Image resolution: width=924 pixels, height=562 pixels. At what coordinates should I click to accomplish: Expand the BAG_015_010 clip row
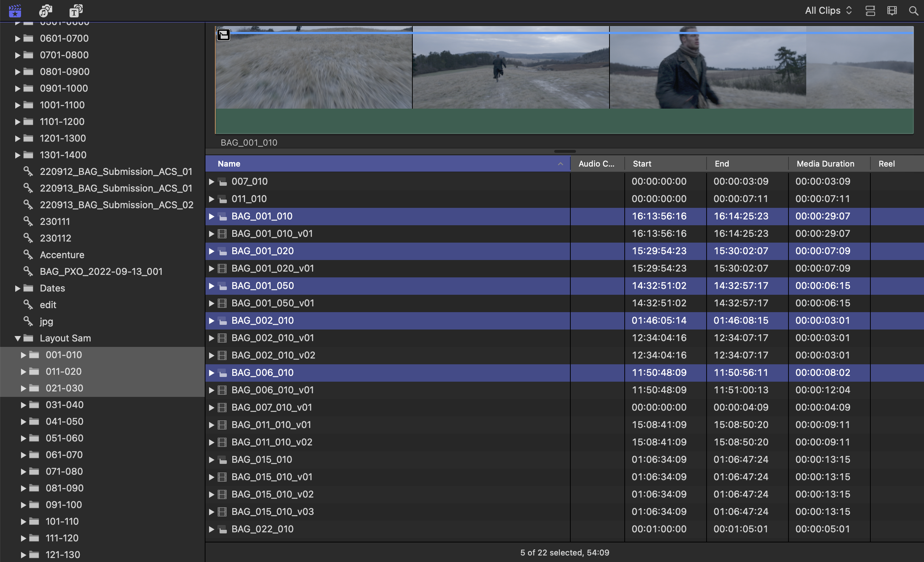(x=211, y=460)
